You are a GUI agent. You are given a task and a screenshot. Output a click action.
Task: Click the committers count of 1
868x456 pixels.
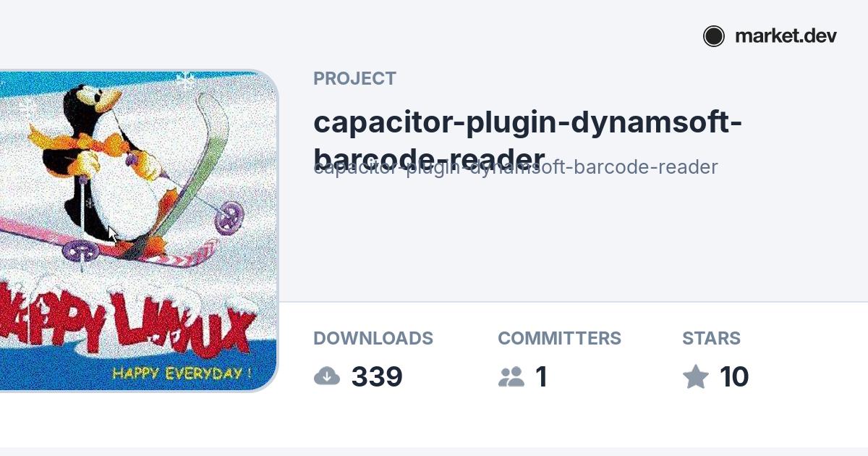[x=541, y=377]
